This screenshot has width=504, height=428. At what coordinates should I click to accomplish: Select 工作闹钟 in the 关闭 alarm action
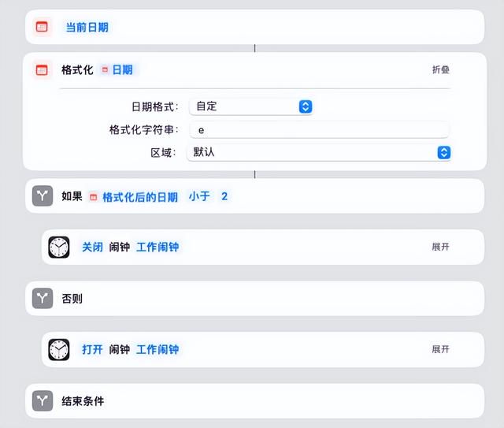pos(157,247)
